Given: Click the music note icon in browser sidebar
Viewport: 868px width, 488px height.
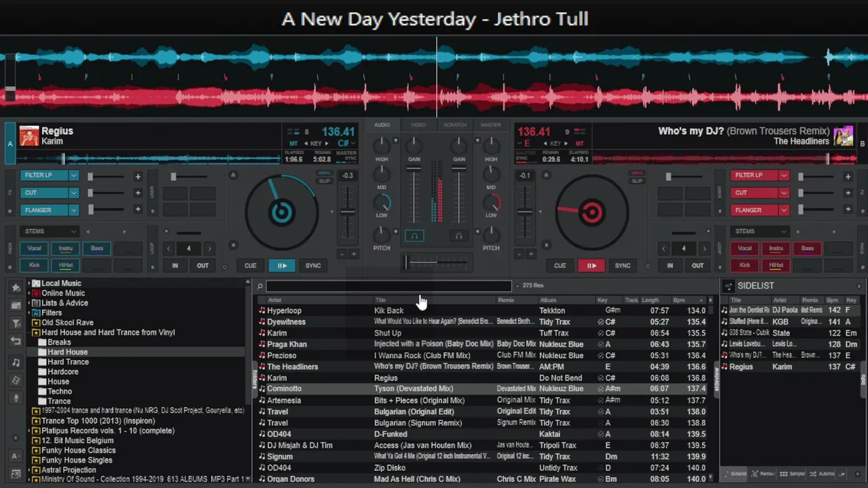Looking at the screenshot, I should click(x=16, y=363).
